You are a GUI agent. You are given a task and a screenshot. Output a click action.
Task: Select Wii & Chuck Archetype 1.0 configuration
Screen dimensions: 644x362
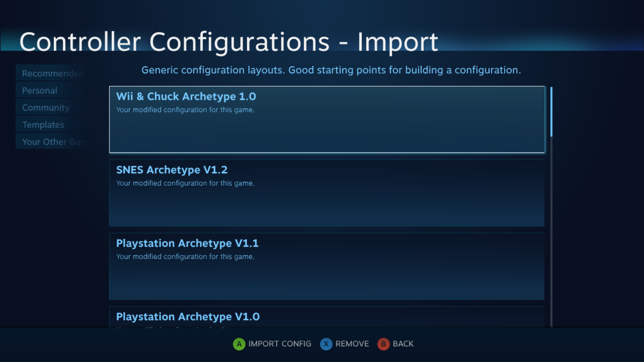[326, 119]
